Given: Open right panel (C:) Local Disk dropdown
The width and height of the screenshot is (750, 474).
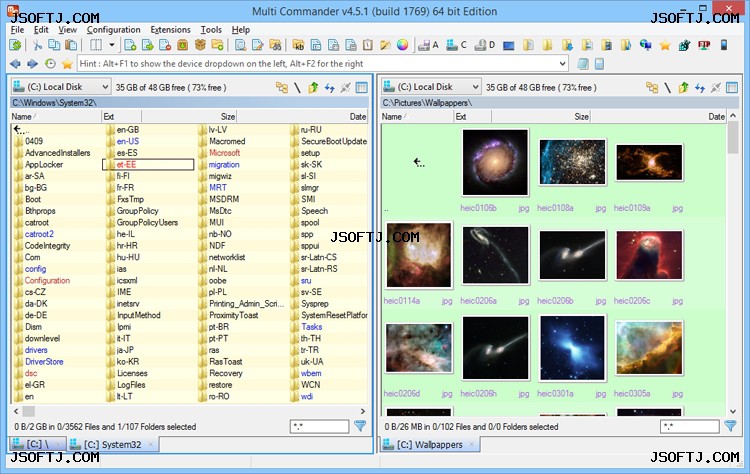Looking at the screenshot, I should coord(431,87).
